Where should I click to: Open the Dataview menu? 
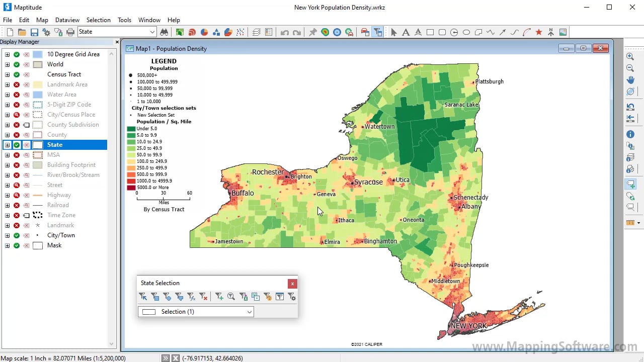click(67, 20)
